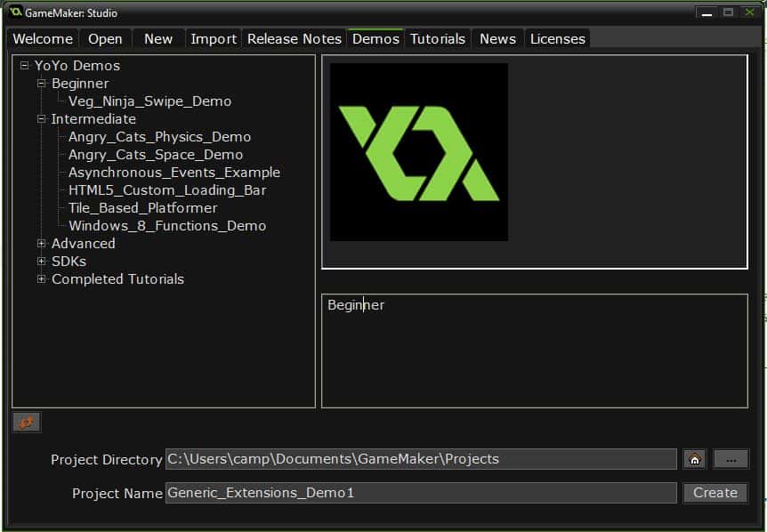Expand the Completed Tutorials node
The height and width of the screenshot is (532, 767).
tap(42, 278)
